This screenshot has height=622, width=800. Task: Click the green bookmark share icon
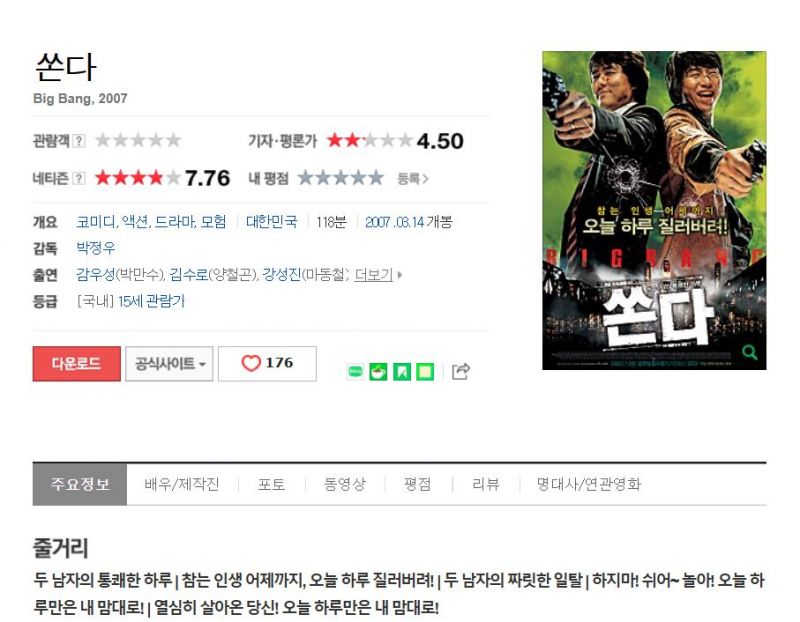(402, 371)
